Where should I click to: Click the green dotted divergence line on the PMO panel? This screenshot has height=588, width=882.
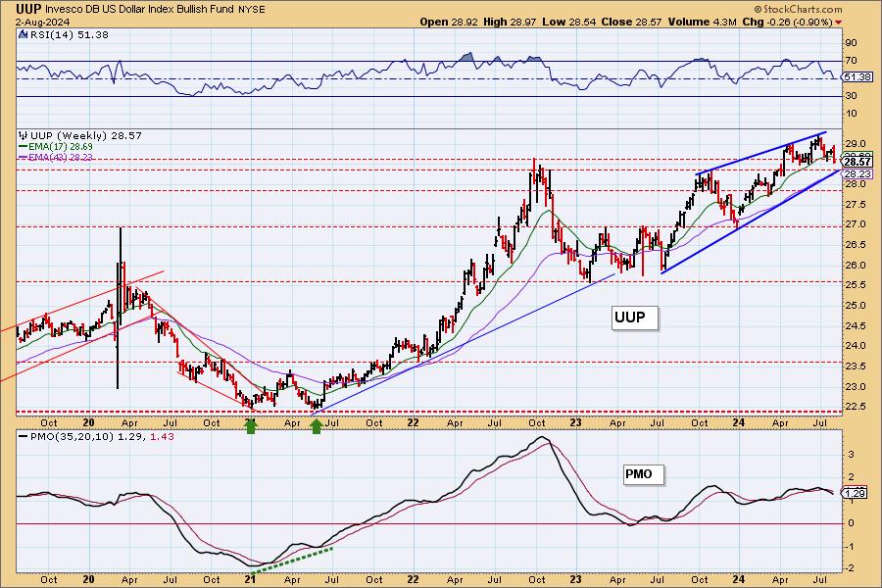click(x=292, y=561)
